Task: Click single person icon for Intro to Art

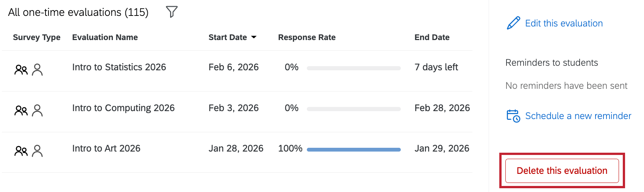Action: point(37,151)
